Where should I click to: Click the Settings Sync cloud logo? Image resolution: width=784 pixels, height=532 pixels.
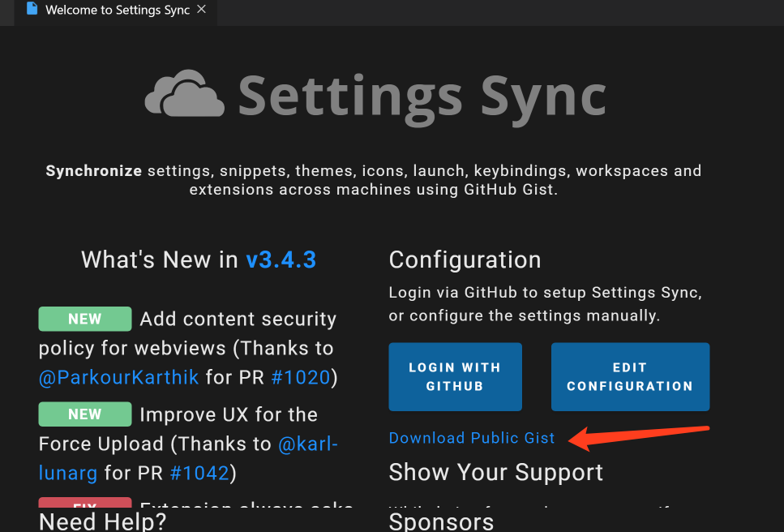point(184,94)
